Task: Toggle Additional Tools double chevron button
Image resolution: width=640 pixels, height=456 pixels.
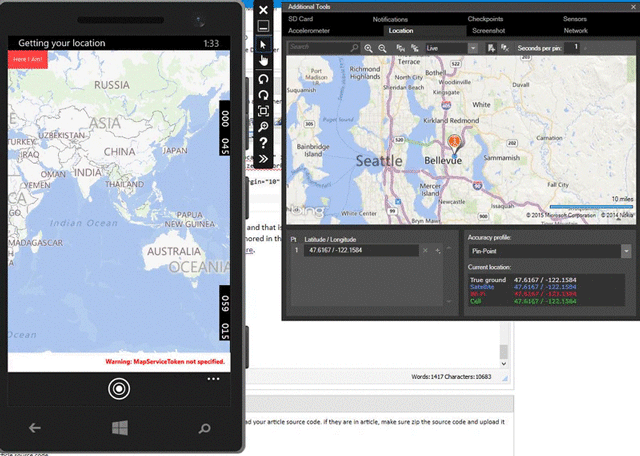Action: 263,159
